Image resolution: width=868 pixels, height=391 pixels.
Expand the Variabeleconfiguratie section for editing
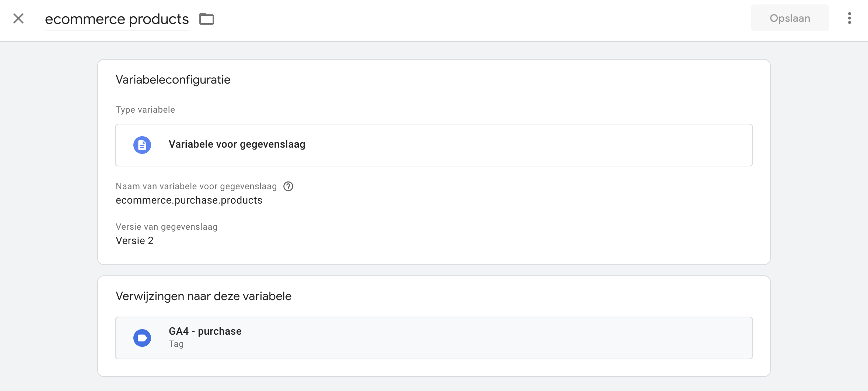click(x=173, y=80)
